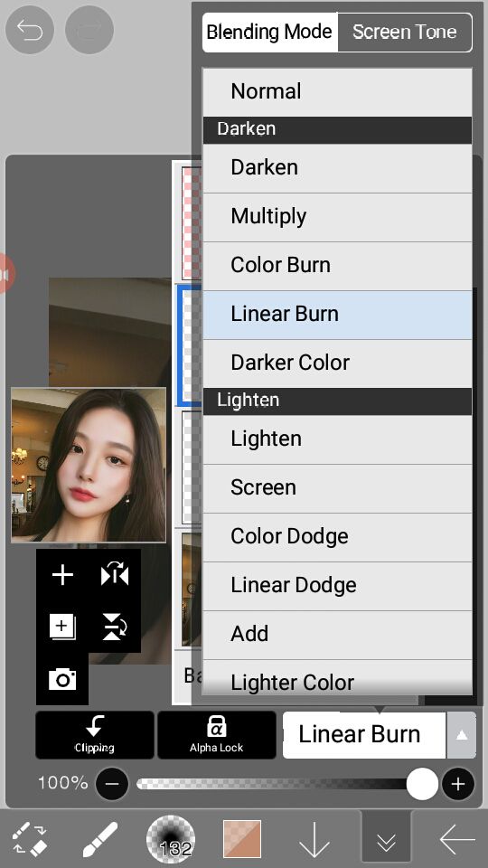Switch to Screen Tone tab
This screenshot has width=488, height=868.
coord(405,33)
